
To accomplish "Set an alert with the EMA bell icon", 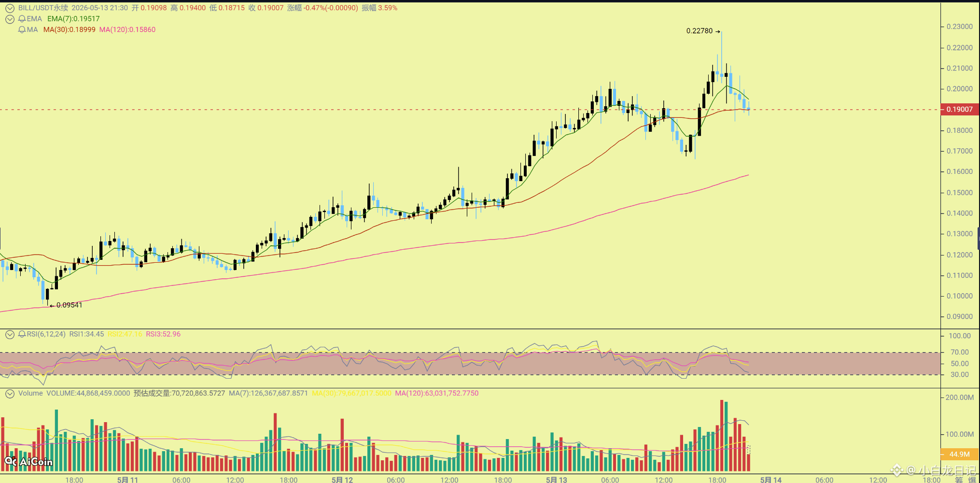I will (x=22, y=19).
